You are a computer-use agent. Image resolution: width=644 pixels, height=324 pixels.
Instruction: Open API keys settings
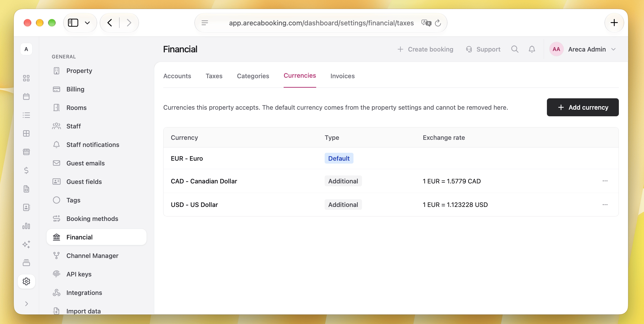click(96, 274)
